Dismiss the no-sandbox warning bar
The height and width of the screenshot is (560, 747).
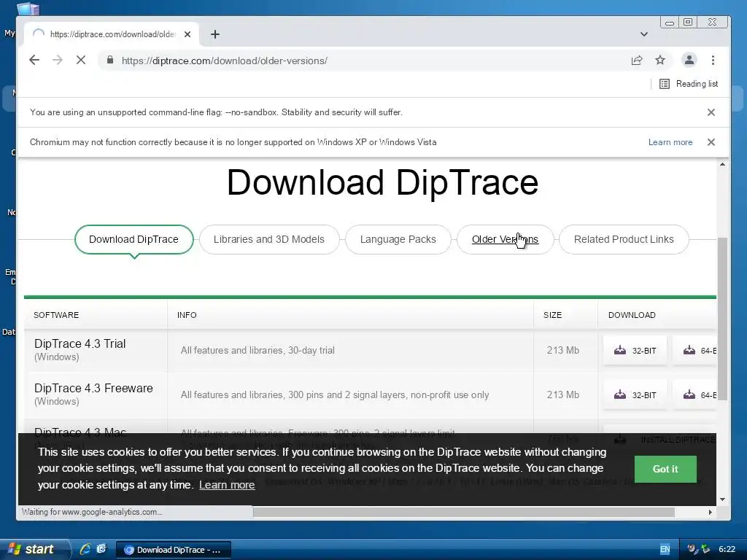coord(711,112)
